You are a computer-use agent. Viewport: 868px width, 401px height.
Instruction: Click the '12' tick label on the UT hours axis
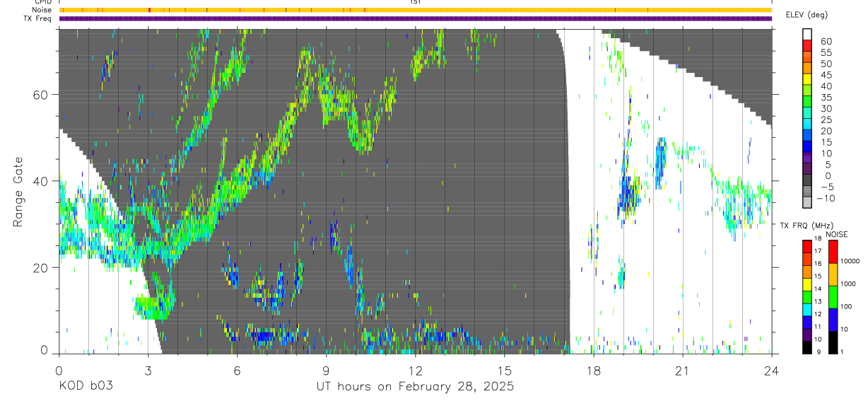click(415, 371)
